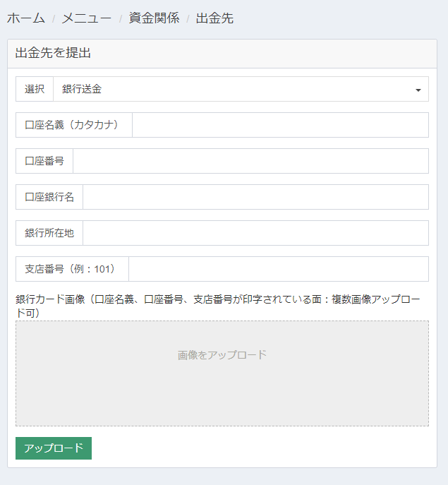Screen dimensions: 448x485
Task: Open the 選択 dropdown showing 銀行送金
Action: point(241,89)
